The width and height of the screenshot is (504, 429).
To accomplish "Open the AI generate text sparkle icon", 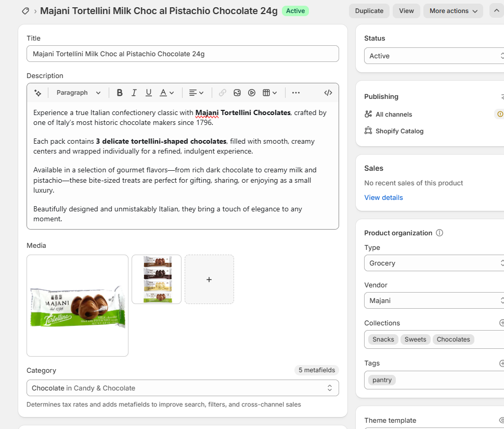I will coord(37,93).
